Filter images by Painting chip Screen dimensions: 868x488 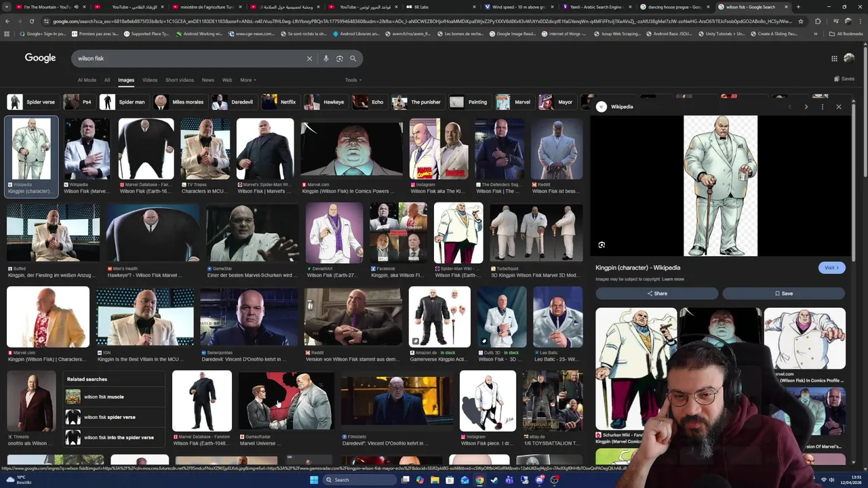tap(469, 102)
